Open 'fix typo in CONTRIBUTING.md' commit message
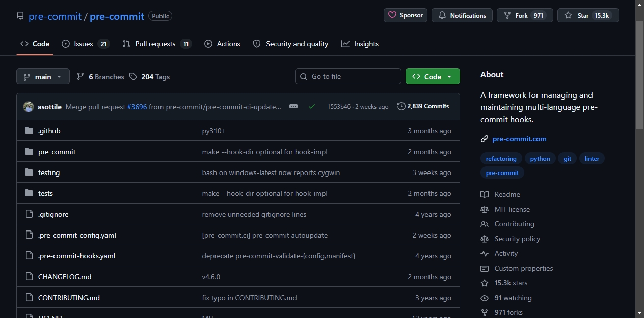644x318 pixels. point(250,298)
